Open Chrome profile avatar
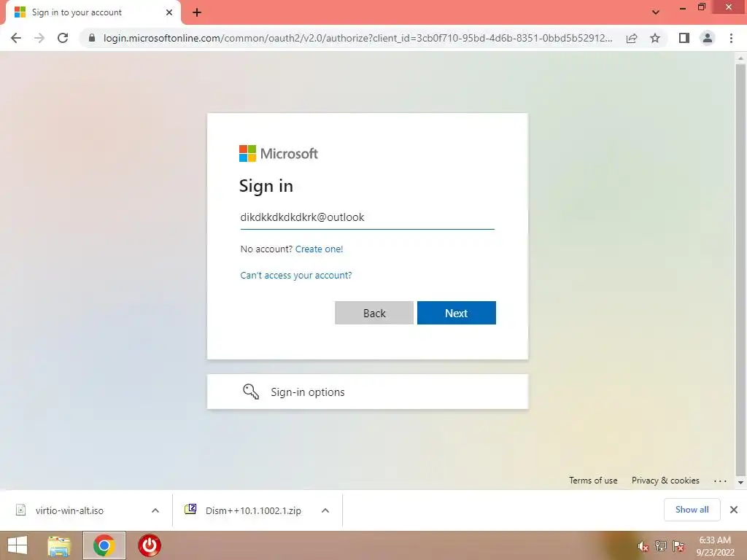 click(708, 38)
